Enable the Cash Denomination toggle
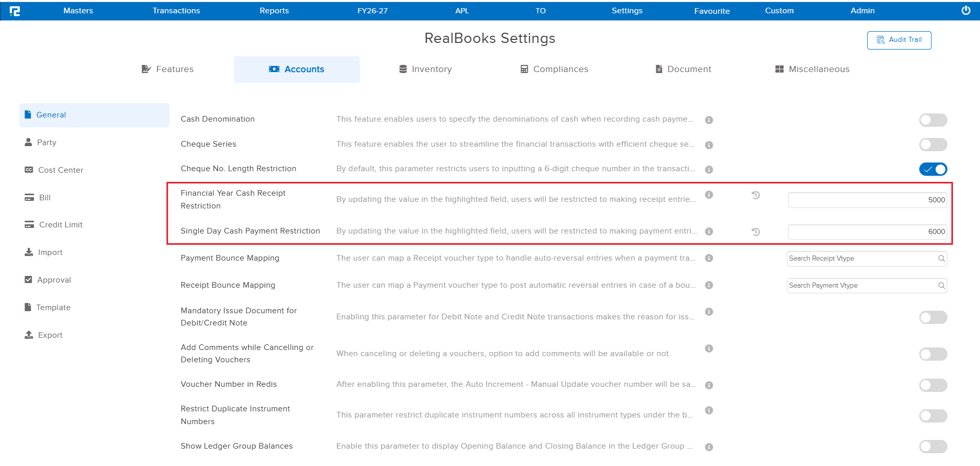The image size is (980, 466). [933, 120]
